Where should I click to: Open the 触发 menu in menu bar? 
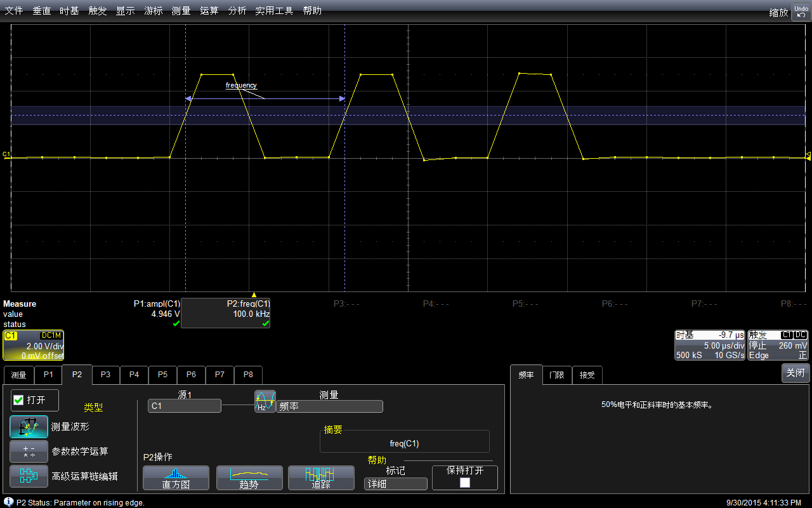tap(98, 11)
